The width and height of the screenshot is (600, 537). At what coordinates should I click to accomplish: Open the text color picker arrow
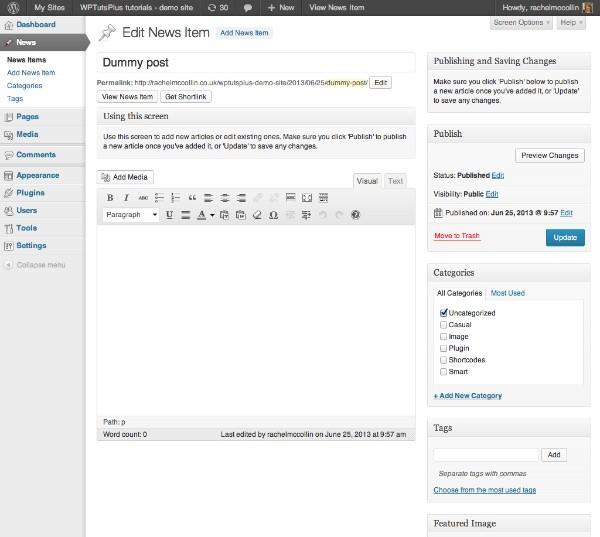212,215
